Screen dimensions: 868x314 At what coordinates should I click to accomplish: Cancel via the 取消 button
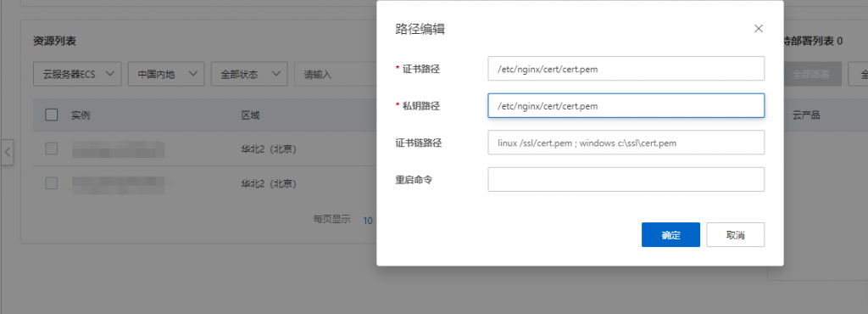tap(736, 235)
